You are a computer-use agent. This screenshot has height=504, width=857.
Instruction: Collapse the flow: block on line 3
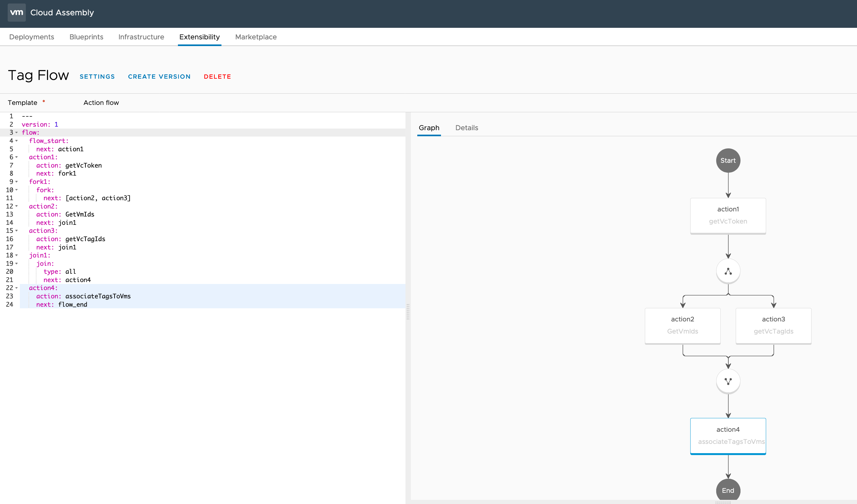coord(16,132)
